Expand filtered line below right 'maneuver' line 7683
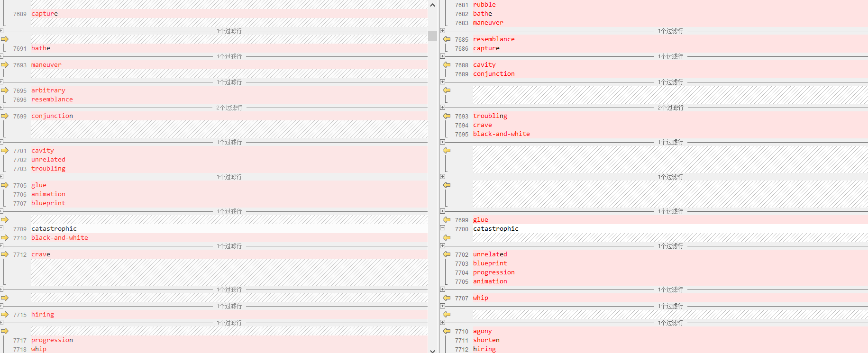 pos(442,31)
